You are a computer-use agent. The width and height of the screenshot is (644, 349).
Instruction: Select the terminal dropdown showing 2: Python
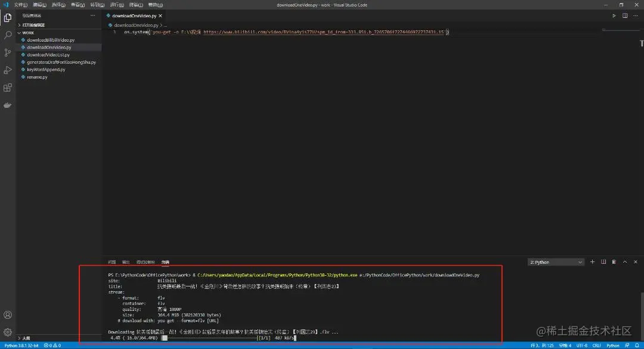pyautogui.click(x=556, y=262)
